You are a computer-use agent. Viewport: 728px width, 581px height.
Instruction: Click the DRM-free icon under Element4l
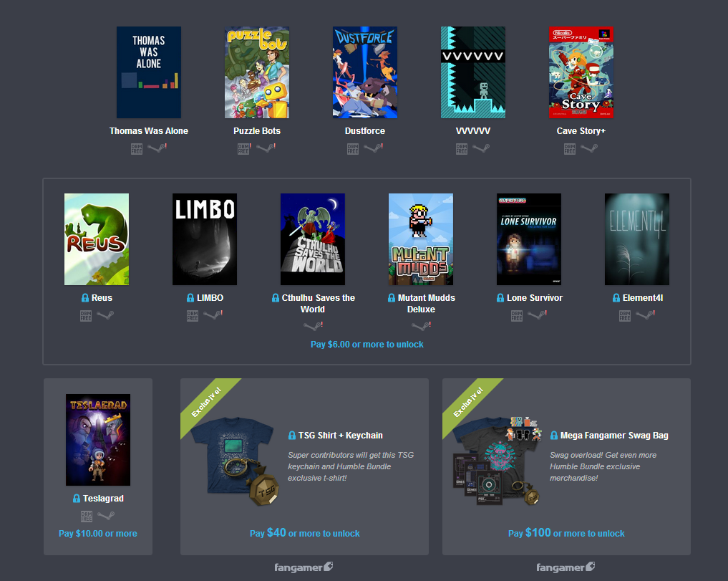pyautogui.click(x=624, y=315)
